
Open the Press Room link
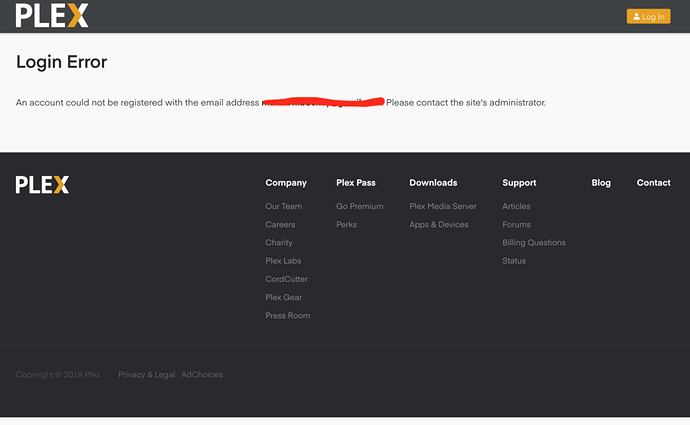287,316
